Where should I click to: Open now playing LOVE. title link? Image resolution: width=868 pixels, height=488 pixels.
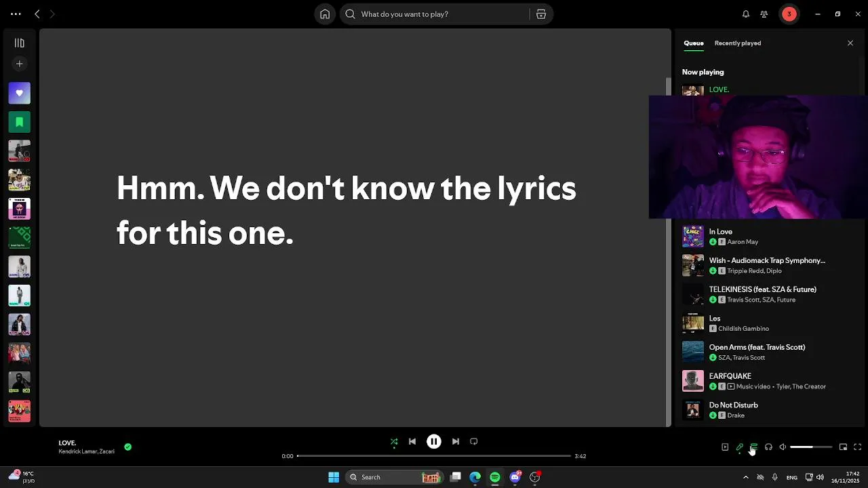[67, 443]
